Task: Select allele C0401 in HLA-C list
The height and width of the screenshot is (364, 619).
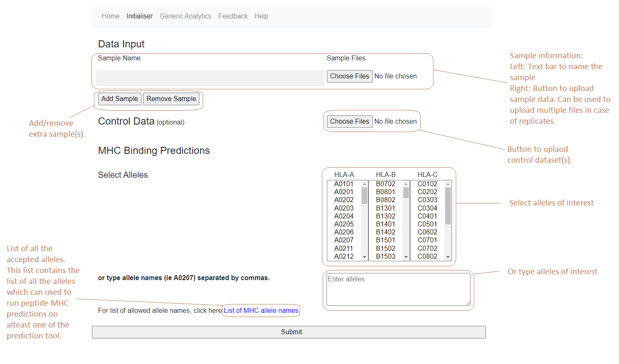Action: tap(427, 216)
